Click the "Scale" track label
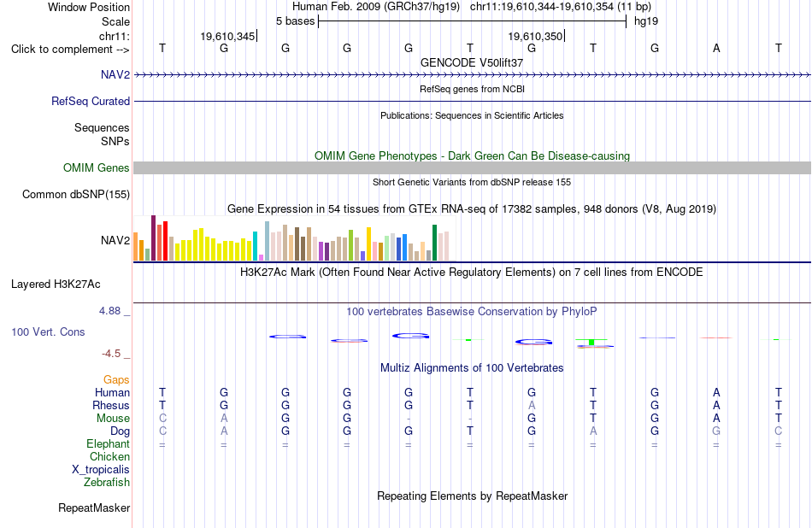 (x=115, y=21)
